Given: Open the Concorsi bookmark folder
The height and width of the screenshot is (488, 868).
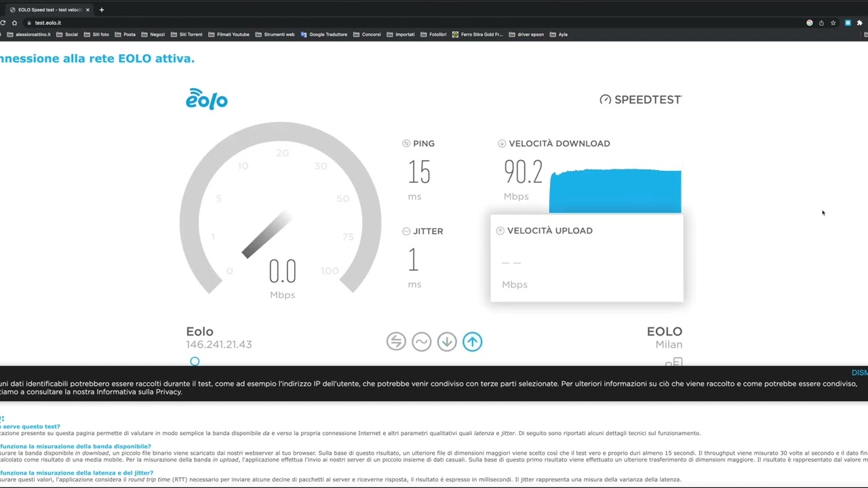Looking at the screenshot, I should click(367, 35).
